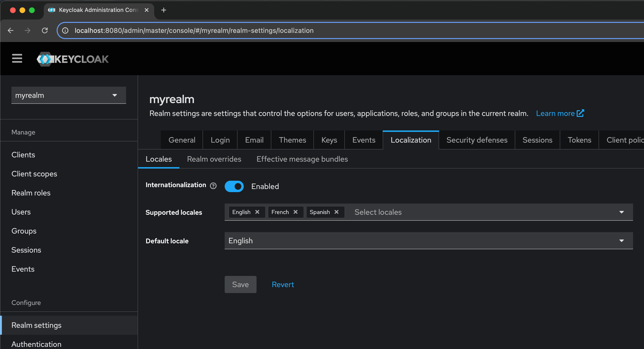This screenshot has width=644, height=349.
Task: Go to Realm roles in sidebar
Action: coord(69,193)
